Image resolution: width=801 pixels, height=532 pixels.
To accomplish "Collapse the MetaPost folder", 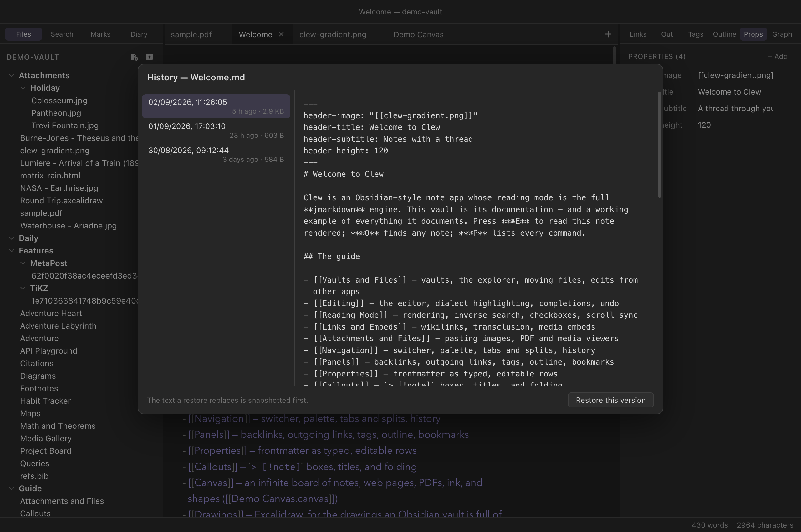I will tap(23, 263).
